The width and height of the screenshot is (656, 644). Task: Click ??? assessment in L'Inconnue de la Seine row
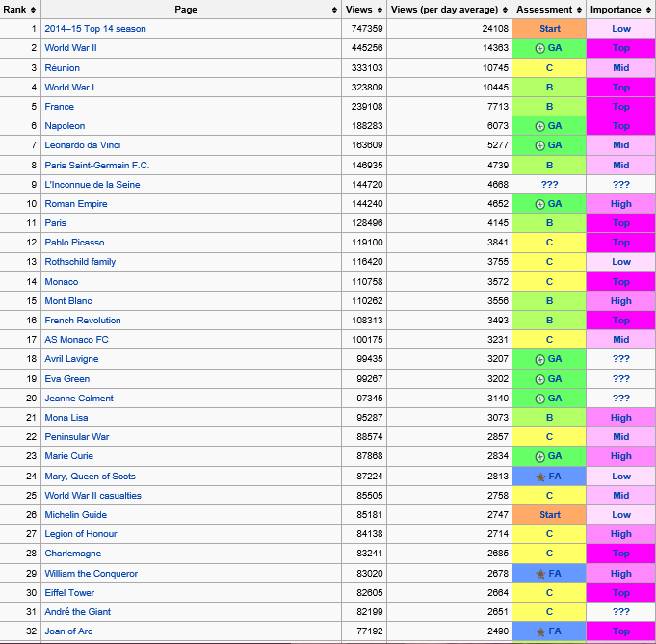click(x=549, y=185)
